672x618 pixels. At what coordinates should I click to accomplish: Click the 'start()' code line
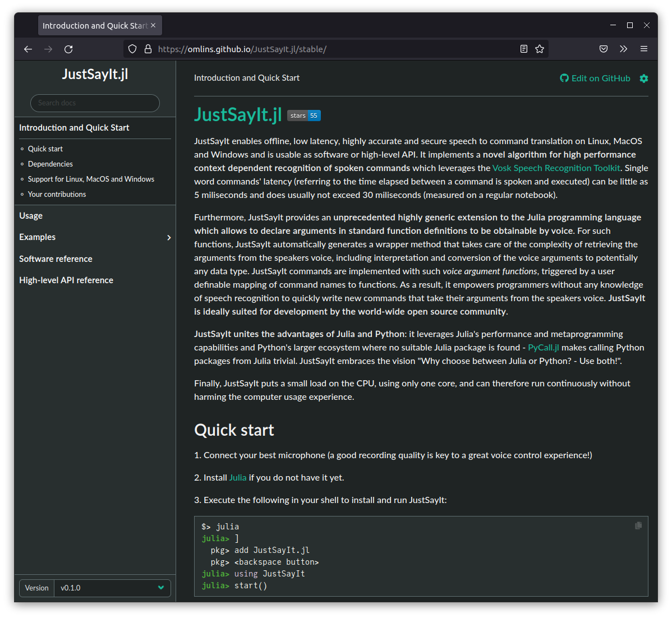[251, 585]
